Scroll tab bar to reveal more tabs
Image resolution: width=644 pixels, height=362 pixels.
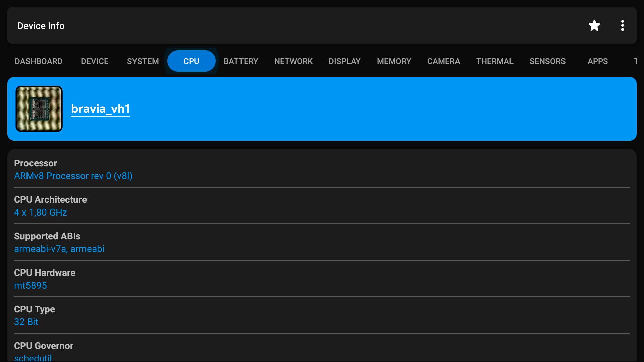(633, 61)
